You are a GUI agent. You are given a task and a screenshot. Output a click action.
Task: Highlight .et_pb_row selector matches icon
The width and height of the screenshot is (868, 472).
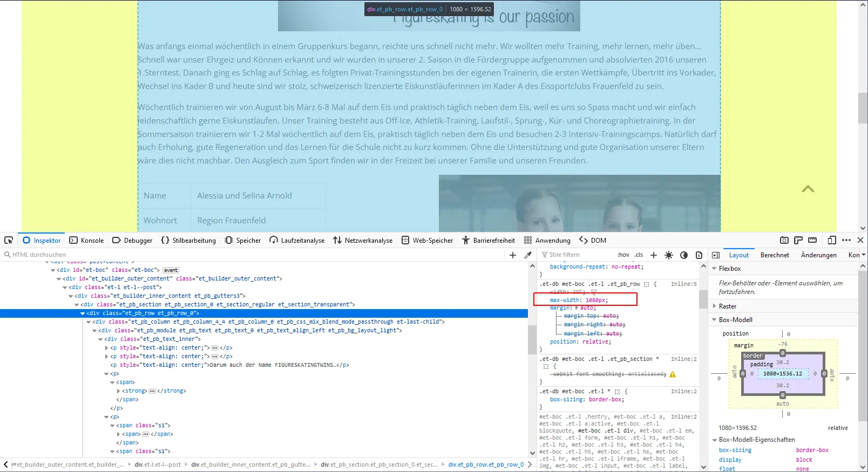(647, 284)
